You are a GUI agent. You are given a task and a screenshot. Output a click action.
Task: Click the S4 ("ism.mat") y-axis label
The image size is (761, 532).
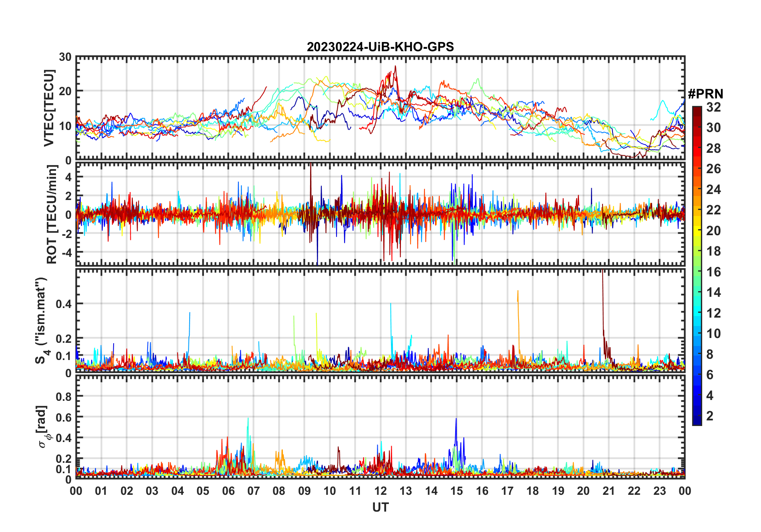click(42, 320)
